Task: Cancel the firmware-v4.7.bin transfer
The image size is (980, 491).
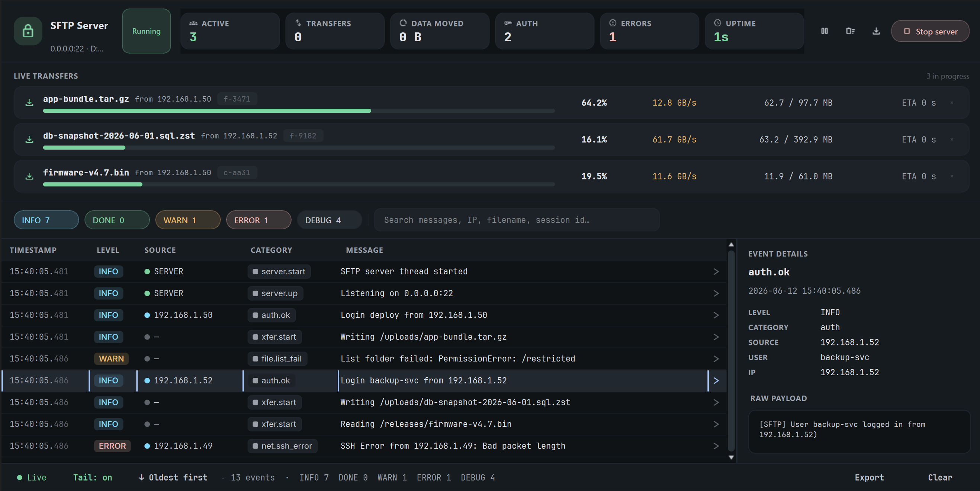Action: coord(952,176)
